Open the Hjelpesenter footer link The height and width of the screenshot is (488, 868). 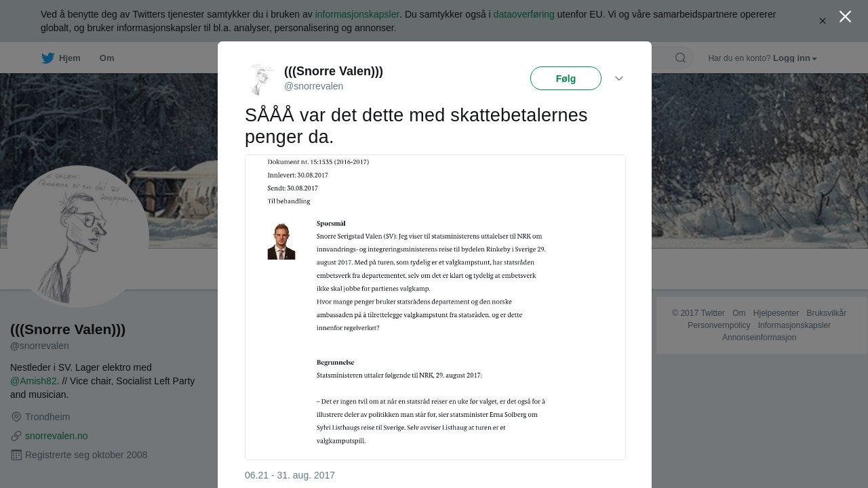pos(776,313)
